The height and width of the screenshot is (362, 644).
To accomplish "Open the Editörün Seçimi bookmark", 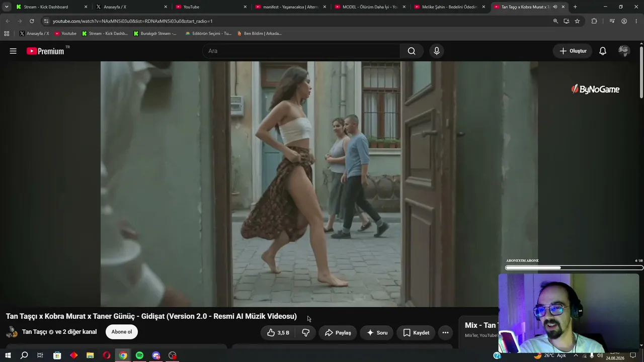I will click(208, 34).
